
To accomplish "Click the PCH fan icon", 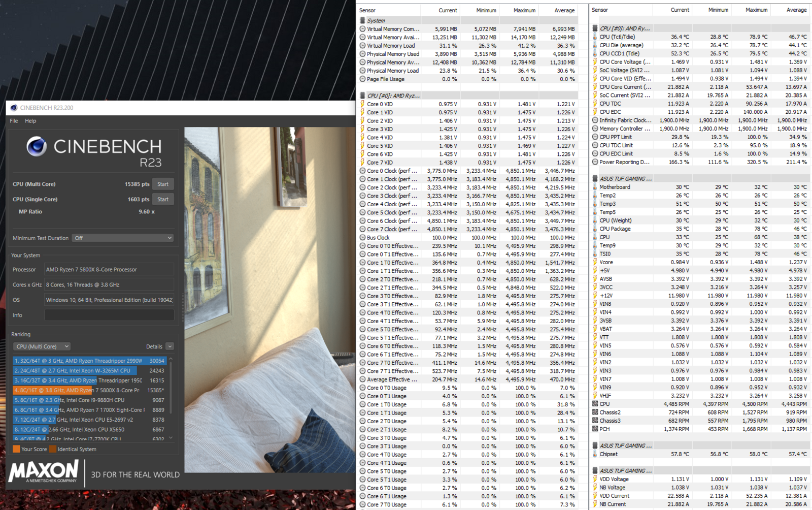I will point(595,429).
